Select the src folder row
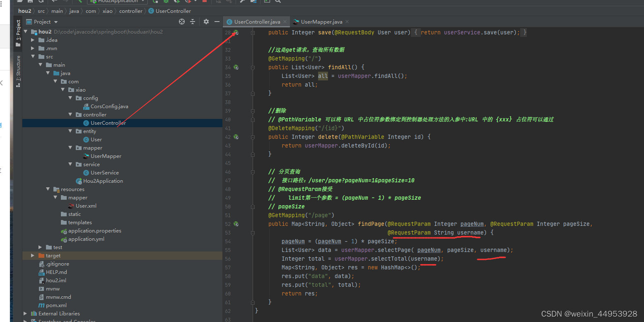 tap(122, 57)
